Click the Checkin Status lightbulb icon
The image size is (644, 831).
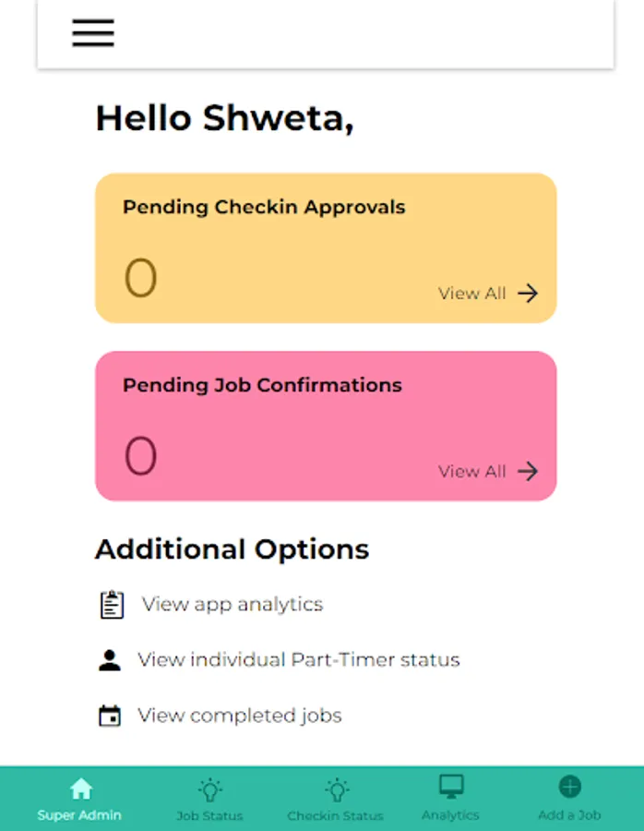click(x=337, y=789)
